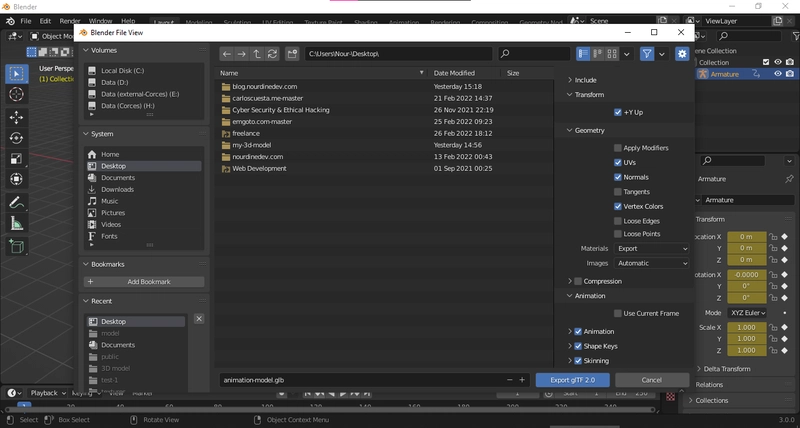Open the Edit menu
Screen dimensions: 800x428
(x=45, y=21)
